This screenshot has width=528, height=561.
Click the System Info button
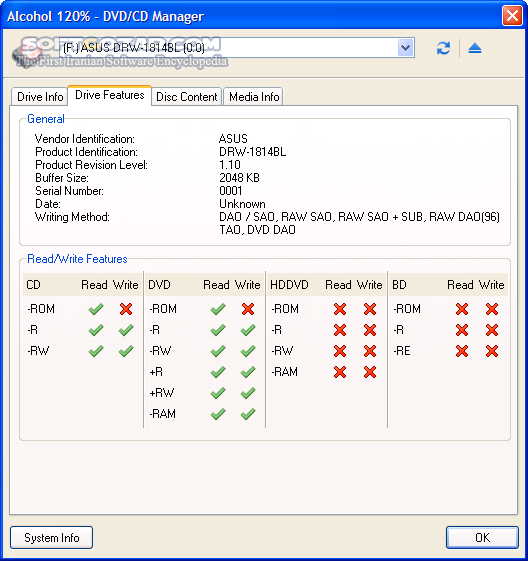pyautogui.click(x=52, y=537)
